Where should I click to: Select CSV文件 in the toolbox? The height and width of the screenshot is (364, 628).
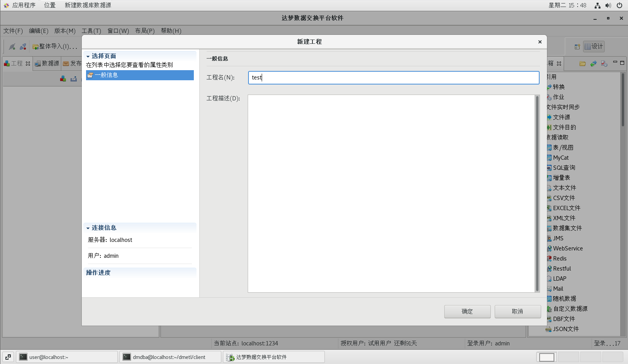point(564,198)
